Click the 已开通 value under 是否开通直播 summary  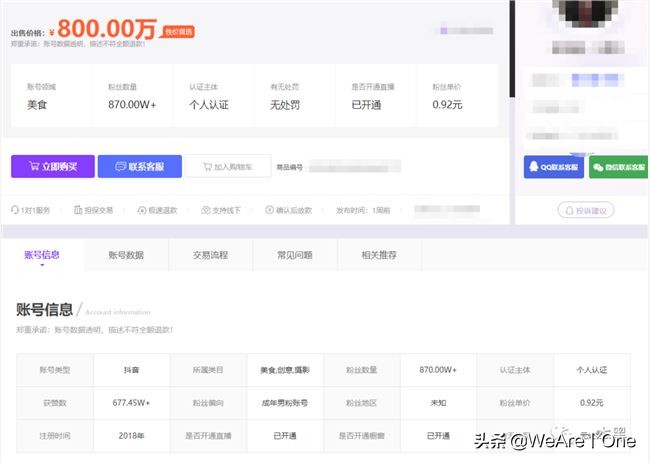tap(366, 105)
